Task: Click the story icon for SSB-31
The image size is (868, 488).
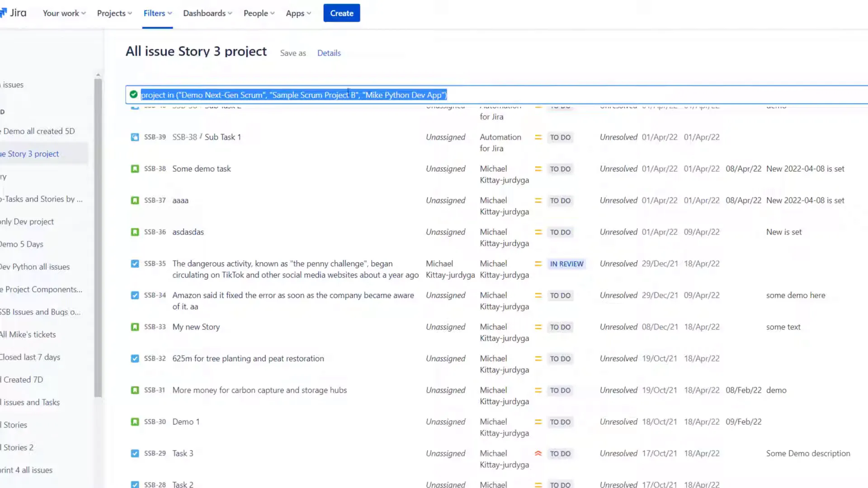Action: (135, 390)
